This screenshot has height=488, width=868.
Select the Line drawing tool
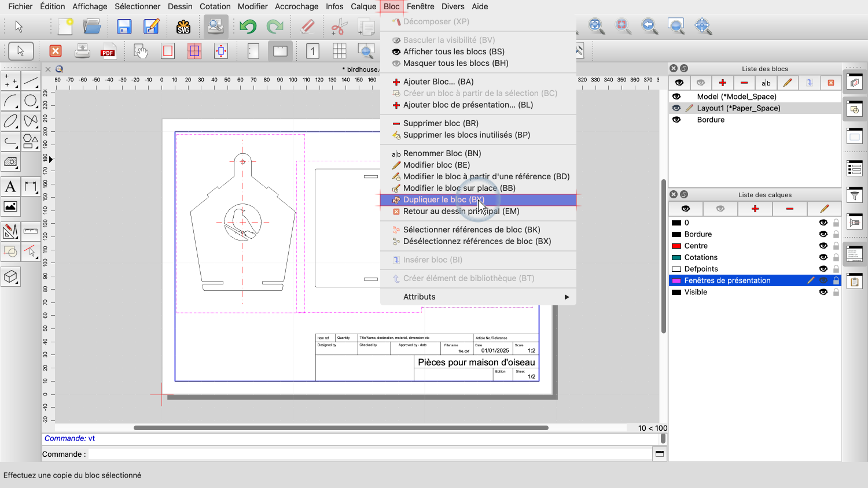(x=31, y=81)
